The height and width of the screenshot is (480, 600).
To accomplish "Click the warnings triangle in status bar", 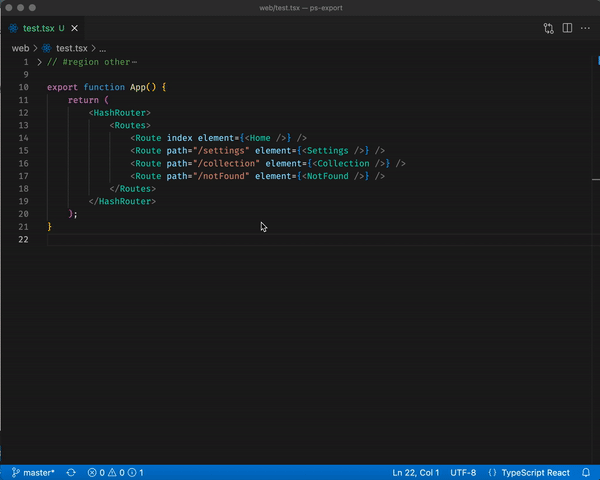I will [x=112, y=473].
